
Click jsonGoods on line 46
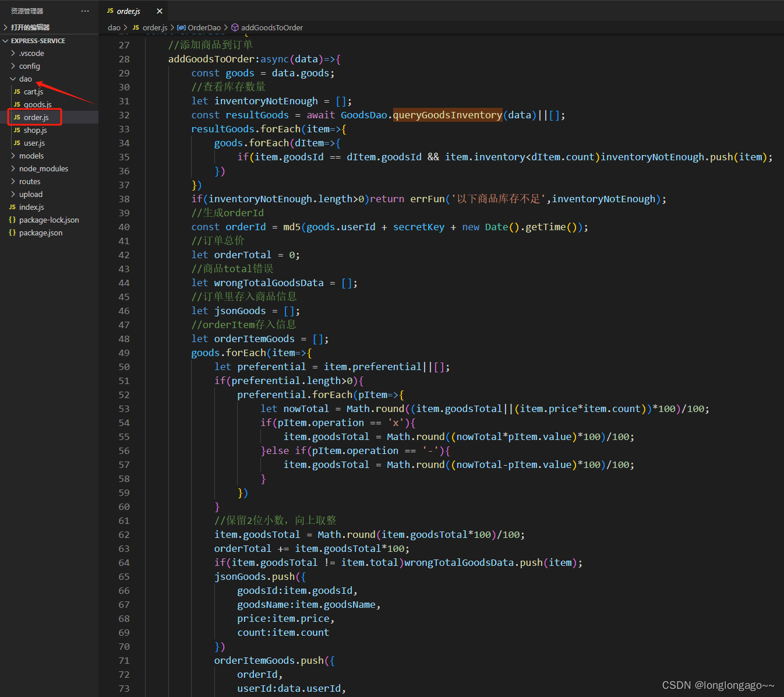(x=240, y=311)
